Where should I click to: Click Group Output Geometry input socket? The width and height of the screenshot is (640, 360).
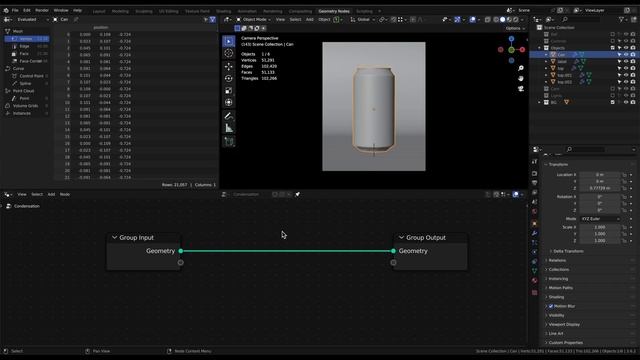[x=393, y=251]
